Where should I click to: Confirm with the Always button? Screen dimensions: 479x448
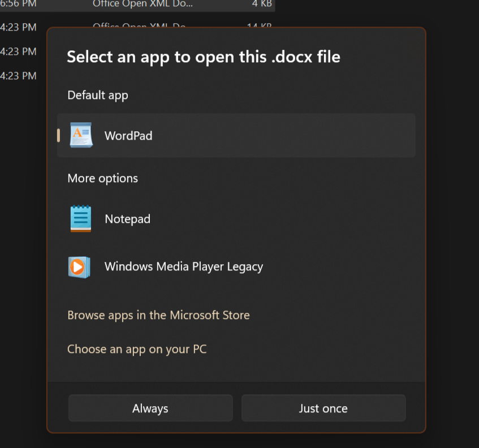click(x=150, y=408)
